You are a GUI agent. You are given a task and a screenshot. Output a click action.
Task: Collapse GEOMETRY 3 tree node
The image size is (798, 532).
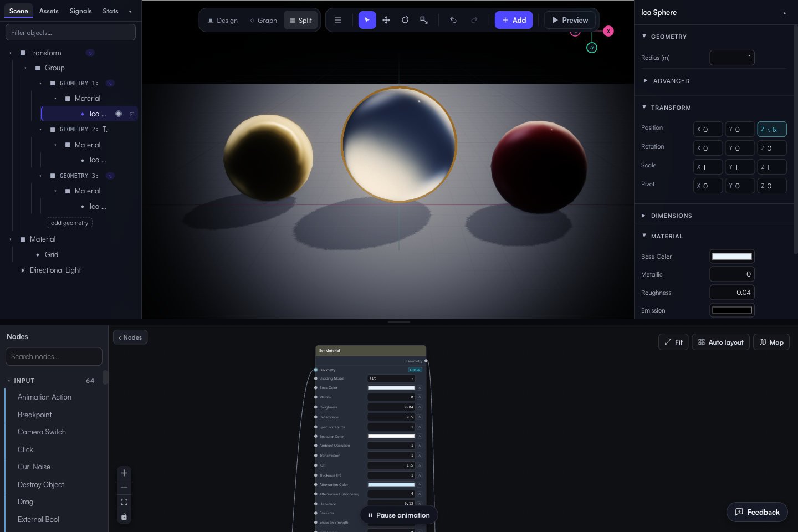point(40,176)
